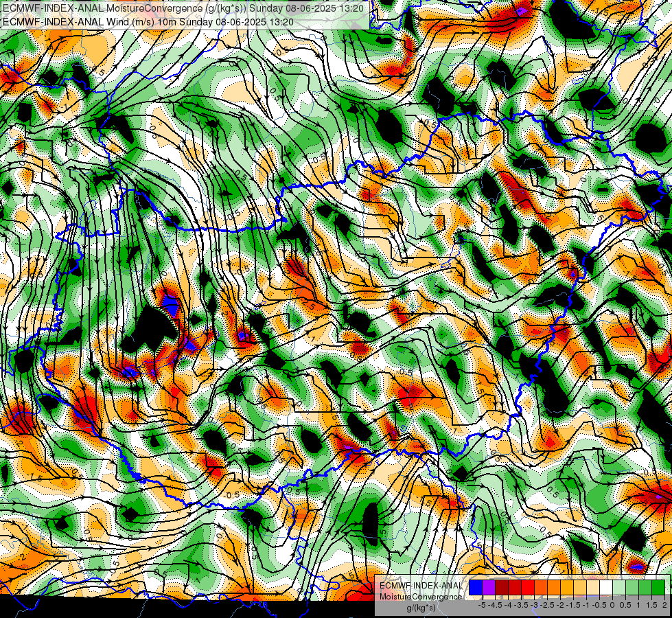
Task: Click the darkest green legend swatch
Action: [658, 587]
